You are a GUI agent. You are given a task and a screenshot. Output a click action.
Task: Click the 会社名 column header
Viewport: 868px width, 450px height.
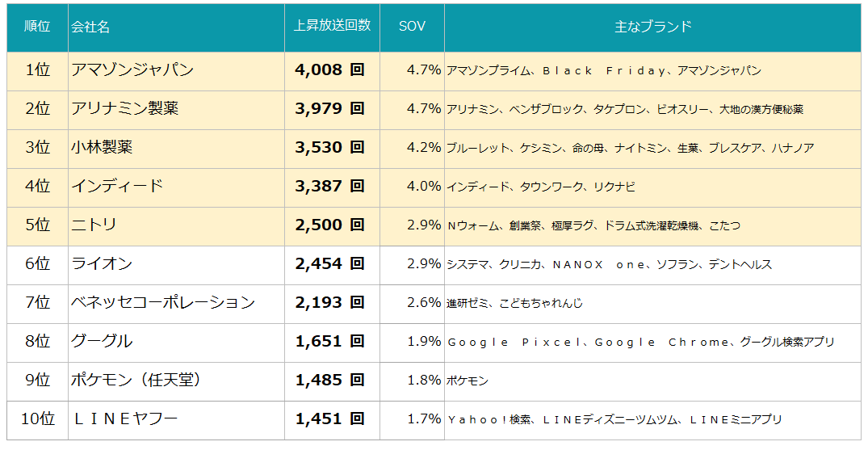pyautogui.click(x=90, y=27)
